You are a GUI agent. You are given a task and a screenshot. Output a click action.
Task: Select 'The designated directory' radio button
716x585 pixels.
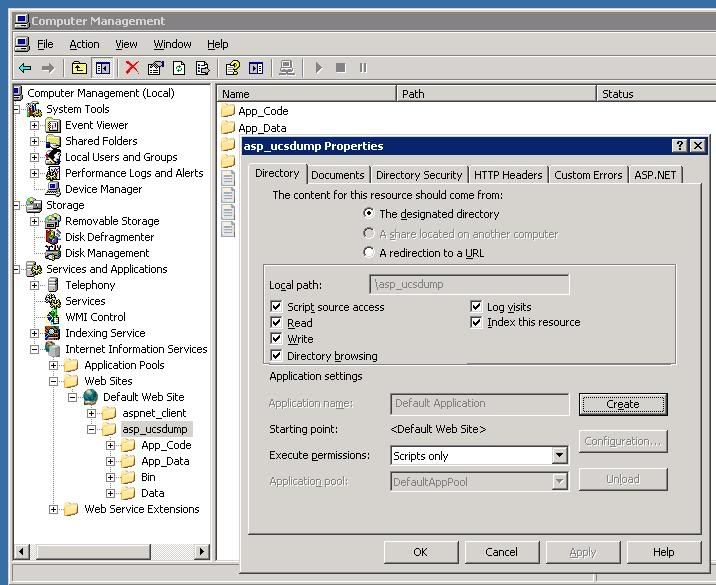pyautogui.click(x=369, y=213)
